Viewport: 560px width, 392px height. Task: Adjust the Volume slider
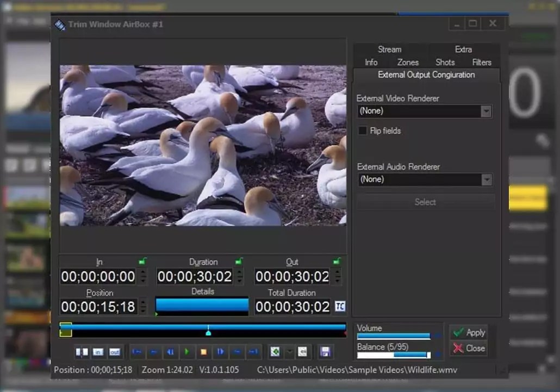[394, 336]
